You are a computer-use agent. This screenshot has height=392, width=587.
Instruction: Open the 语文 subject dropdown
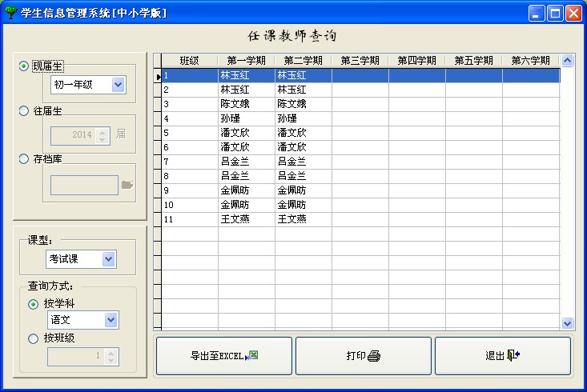pos(111,321)
